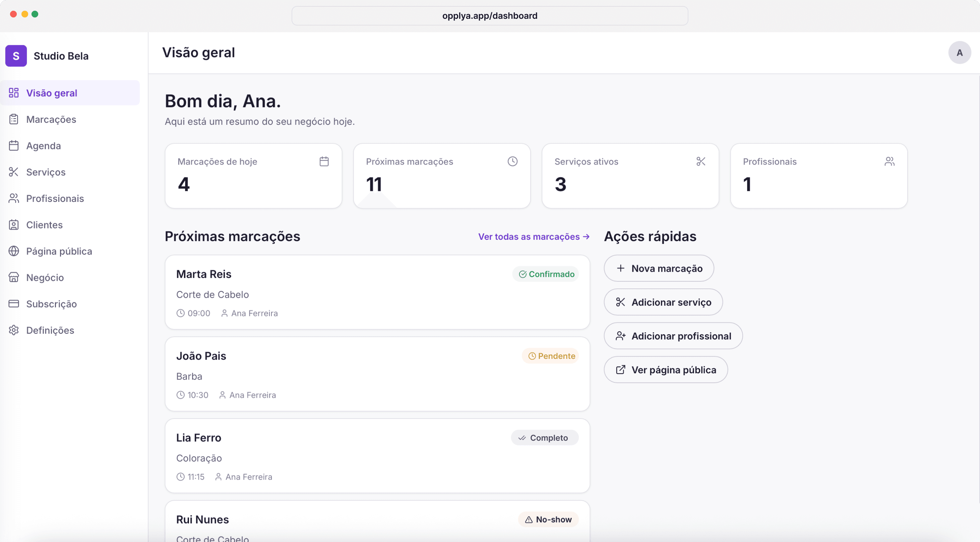Click external link icon in Ver página pública

pos(620,370)
